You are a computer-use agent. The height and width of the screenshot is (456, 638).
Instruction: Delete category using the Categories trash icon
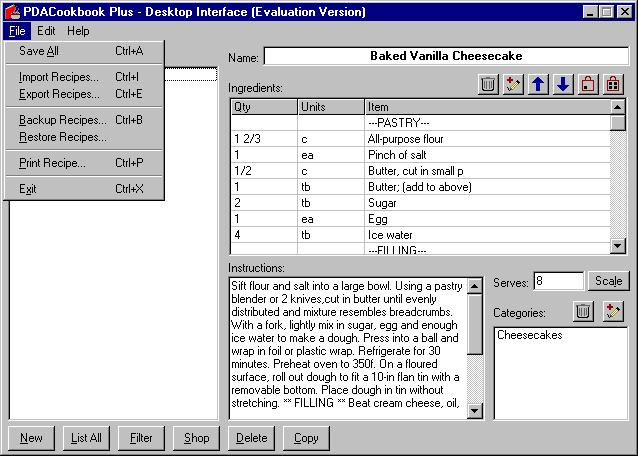pyautogui.click(x=583, y=312)
